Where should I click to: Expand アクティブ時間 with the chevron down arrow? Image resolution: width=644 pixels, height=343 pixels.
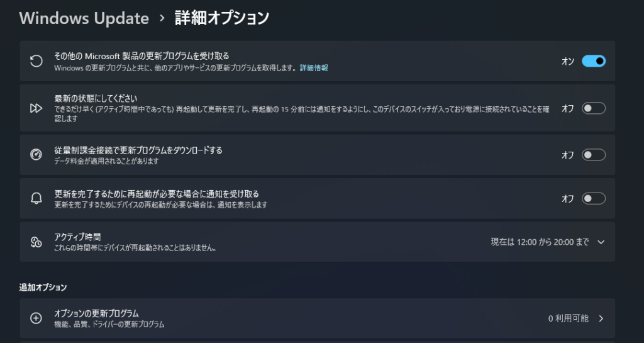pyautogui.click(x=601, y=242)
